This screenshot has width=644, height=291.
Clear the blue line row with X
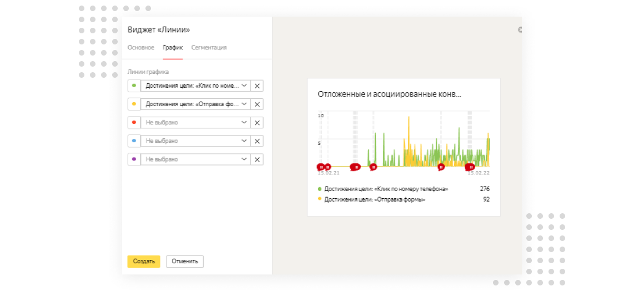[257, 141]
